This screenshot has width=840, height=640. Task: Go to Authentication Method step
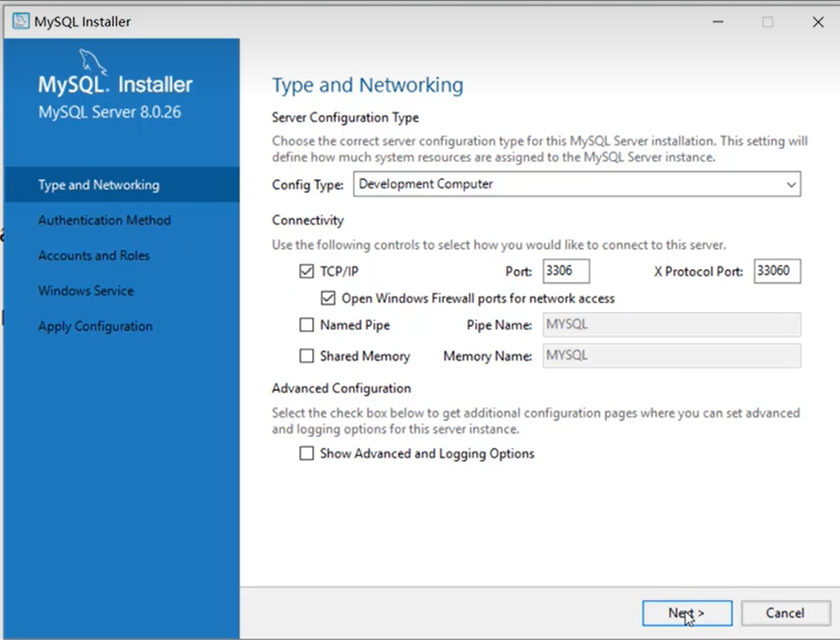105,220
